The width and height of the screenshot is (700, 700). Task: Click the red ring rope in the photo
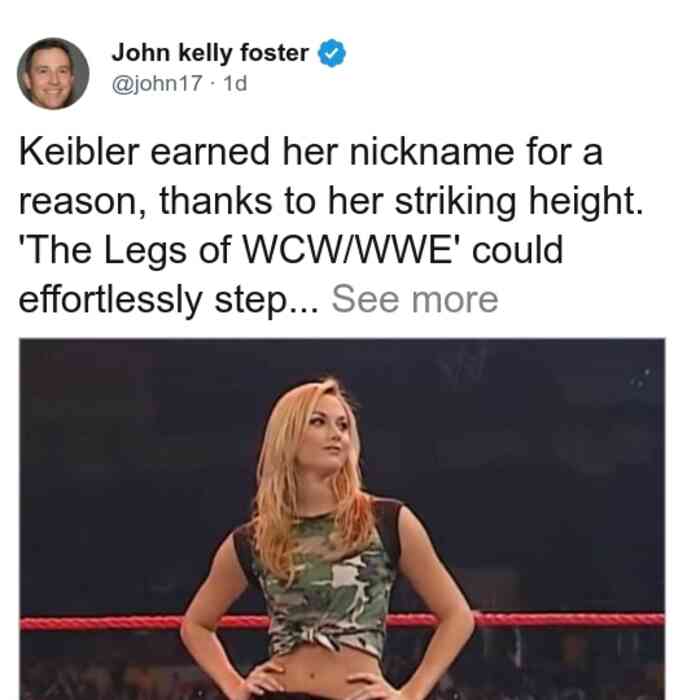569,620
